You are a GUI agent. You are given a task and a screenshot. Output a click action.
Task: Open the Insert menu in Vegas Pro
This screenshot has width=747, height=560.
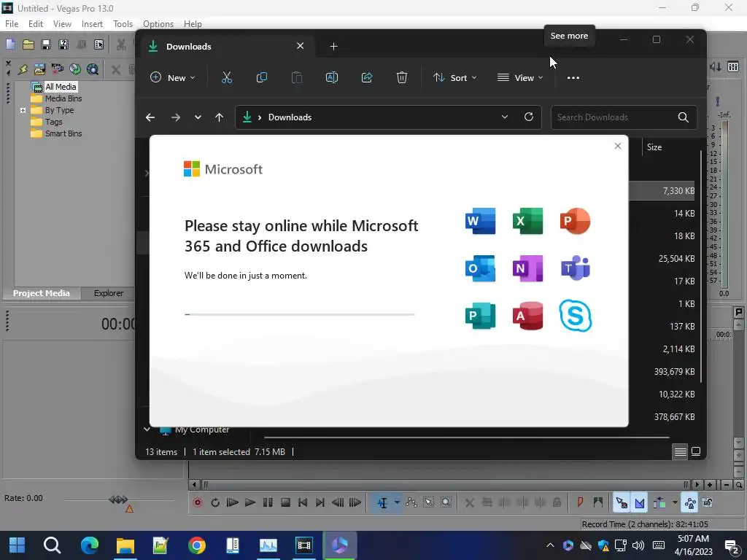pyautogui.click(x=92, y=24)
